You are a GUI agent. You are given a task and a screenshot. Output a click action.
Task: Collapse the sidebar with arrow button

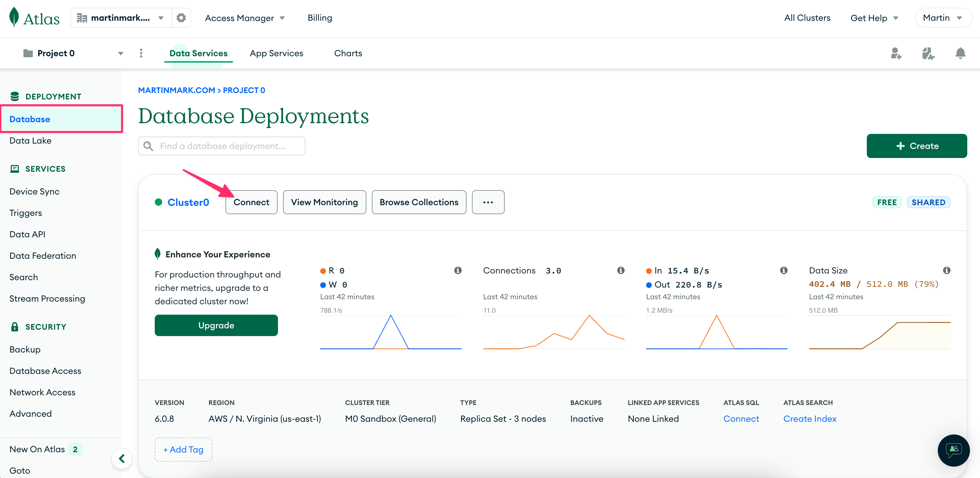click(122, 459)
